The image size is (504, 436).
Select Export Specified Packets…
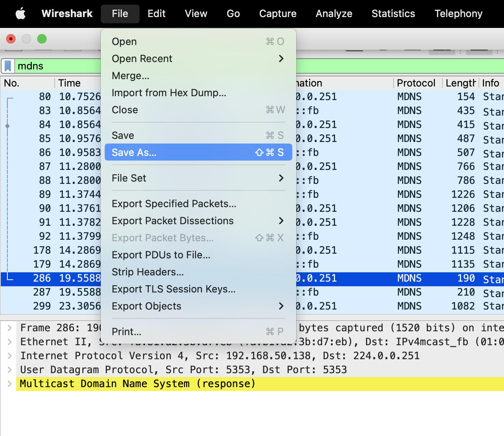pos(174,204)
